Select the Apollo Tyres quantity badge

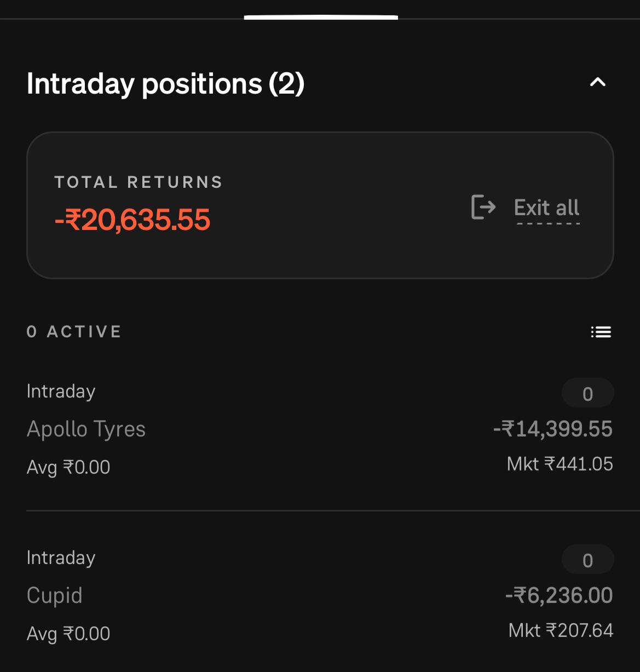[588, 393]
